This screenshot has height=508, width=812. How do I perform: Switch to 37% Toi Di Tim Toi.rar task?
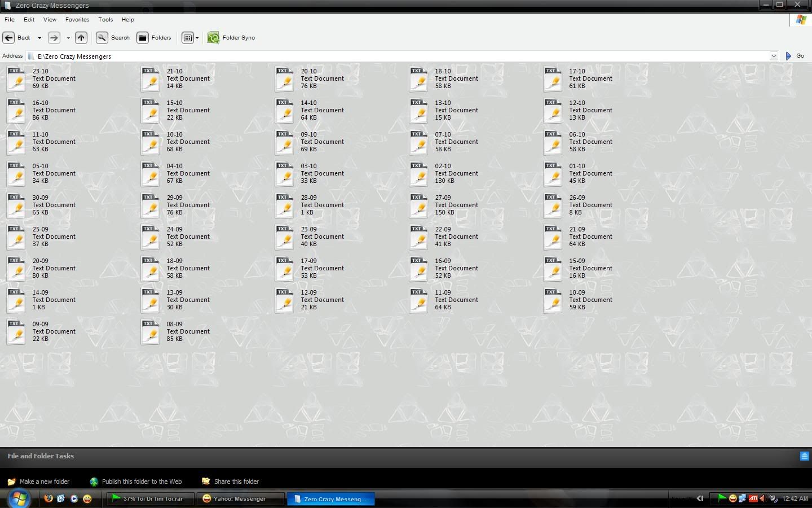pyautogui.click(x=151, y=499)
